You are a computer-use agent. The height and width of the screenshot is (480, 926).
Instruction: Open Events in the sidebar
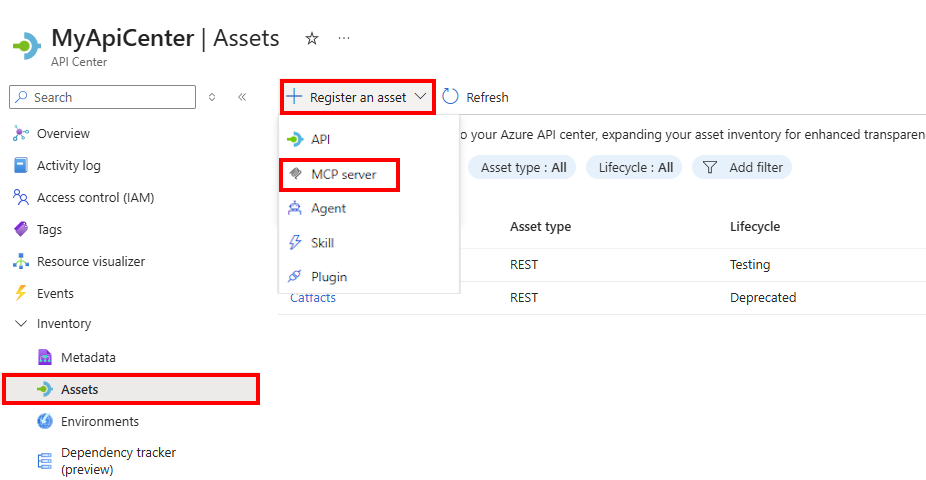55,293
